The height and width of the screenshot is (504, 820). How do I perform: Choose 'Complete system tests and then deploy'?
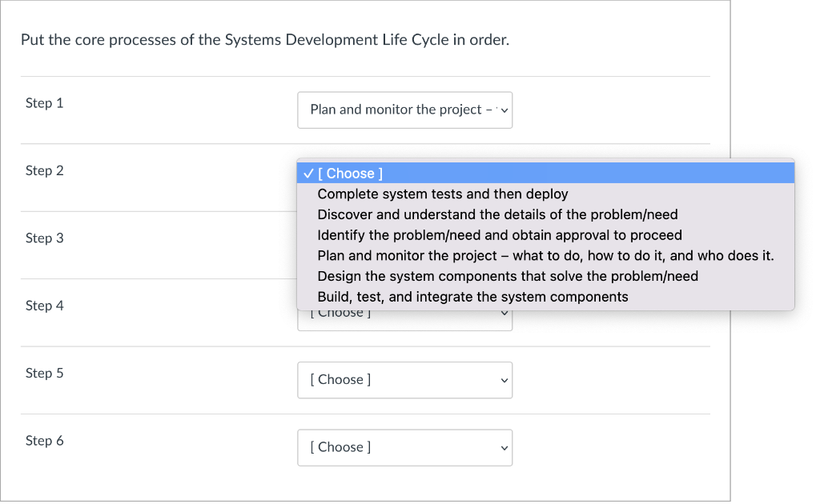(x=545, y=194)
